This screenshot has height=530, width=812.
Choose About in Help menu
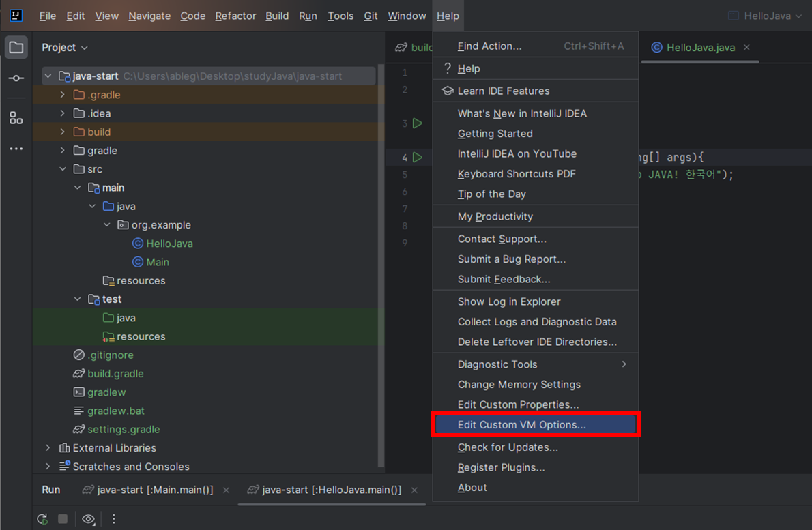coord(536,488)
